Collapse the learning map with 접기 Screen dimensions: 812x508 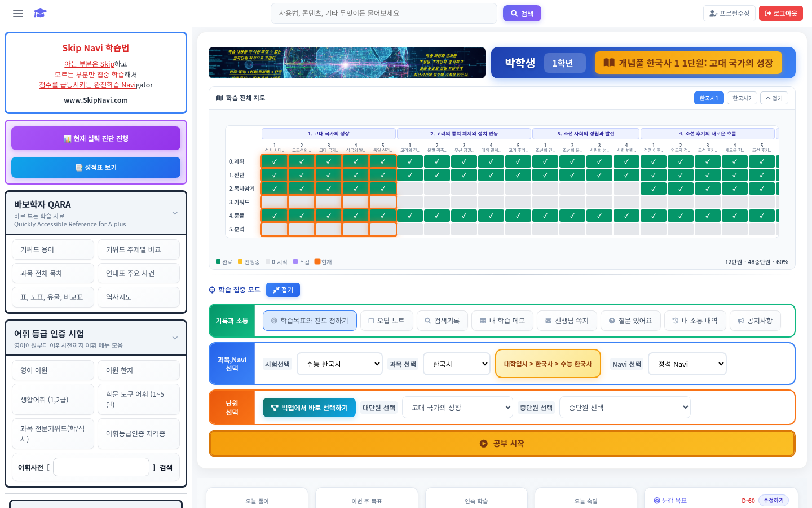click(x=774, y=98)
